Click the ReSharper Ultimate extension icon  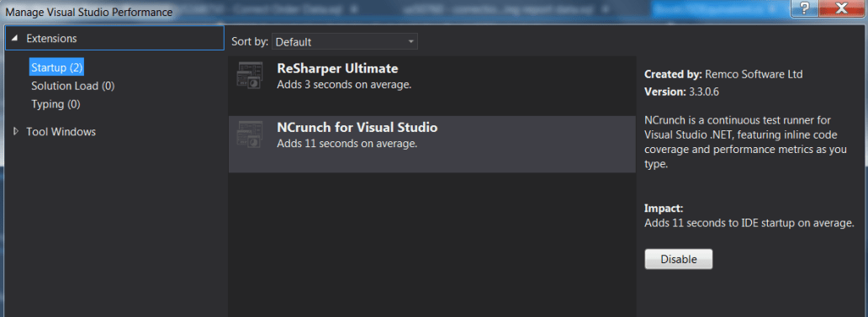point(250,76)
